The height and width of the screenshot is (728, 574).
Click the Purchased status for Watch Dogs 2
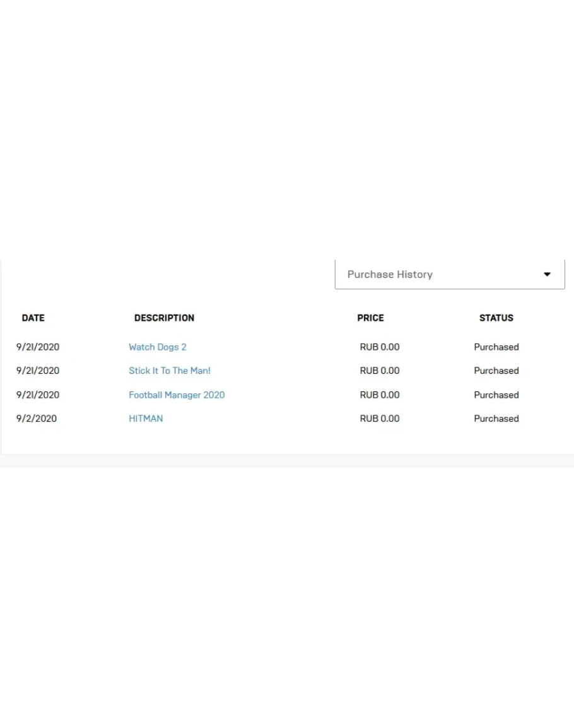496,347
